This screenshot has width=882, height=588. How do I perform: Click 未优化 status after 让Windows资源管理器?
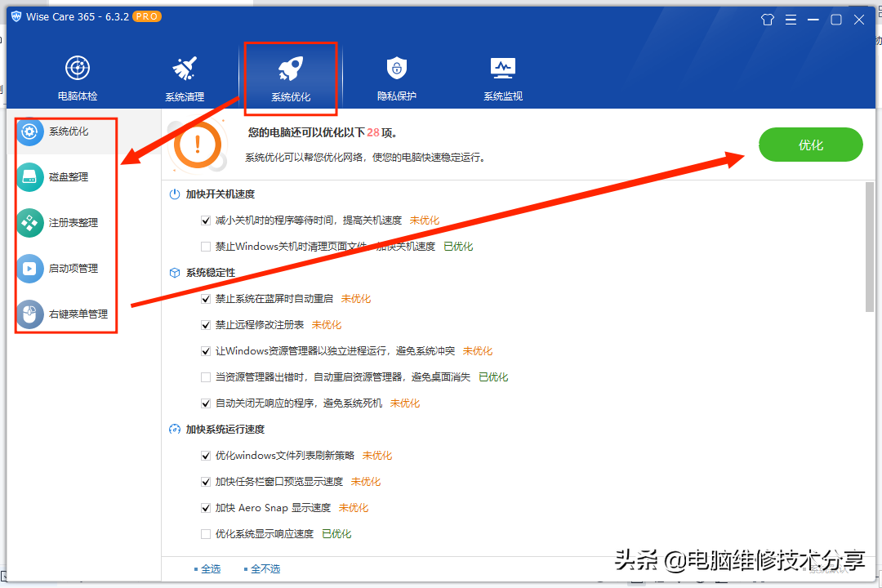[x=478, y=351]
